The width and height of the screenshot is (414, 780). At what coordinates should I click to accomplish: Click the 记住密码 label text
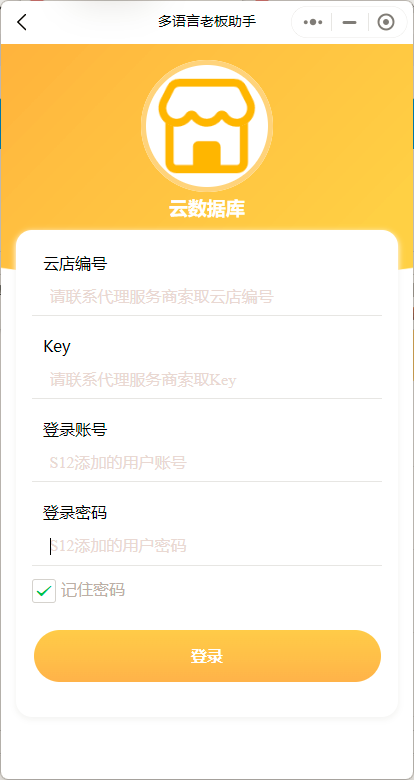click(x=93, y=590)
